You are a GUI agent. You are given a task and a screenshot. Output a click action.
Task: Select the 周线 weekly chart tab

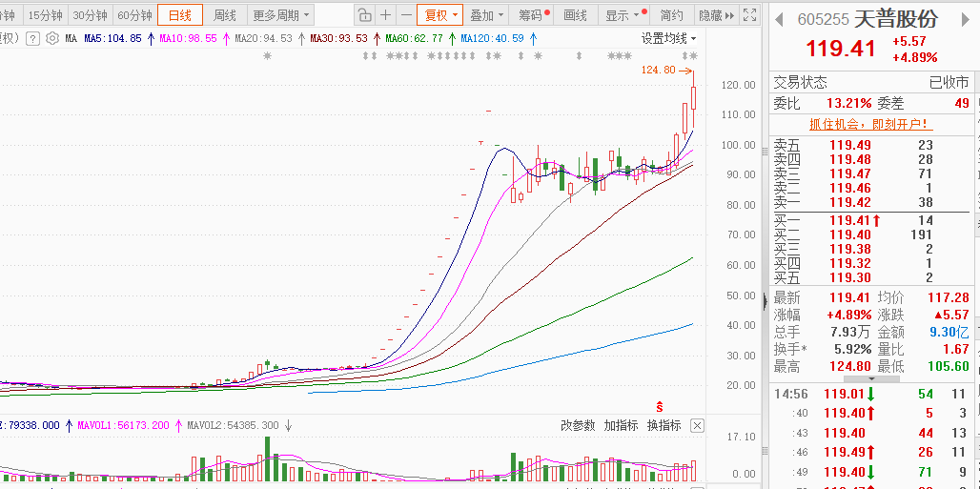point(224,15)
